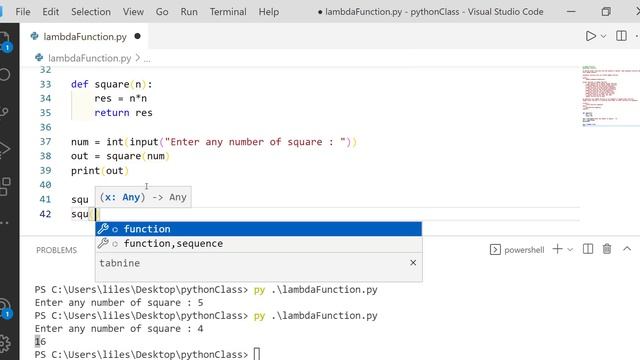Split the editor to the right

tap(621, 36)
